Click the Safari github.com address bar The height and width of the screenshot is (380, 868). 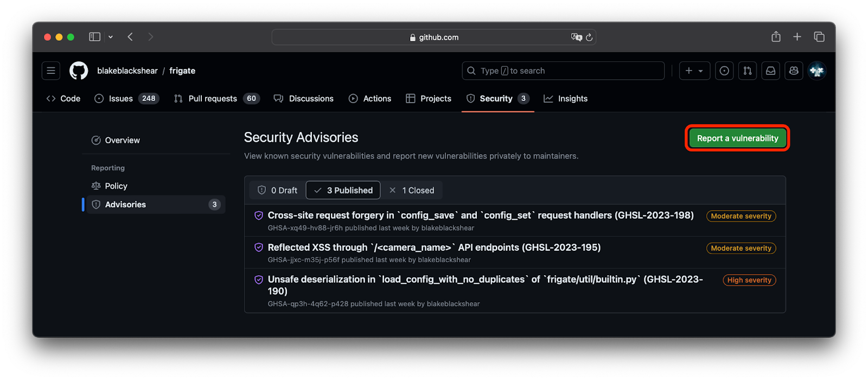pos(434,37)
